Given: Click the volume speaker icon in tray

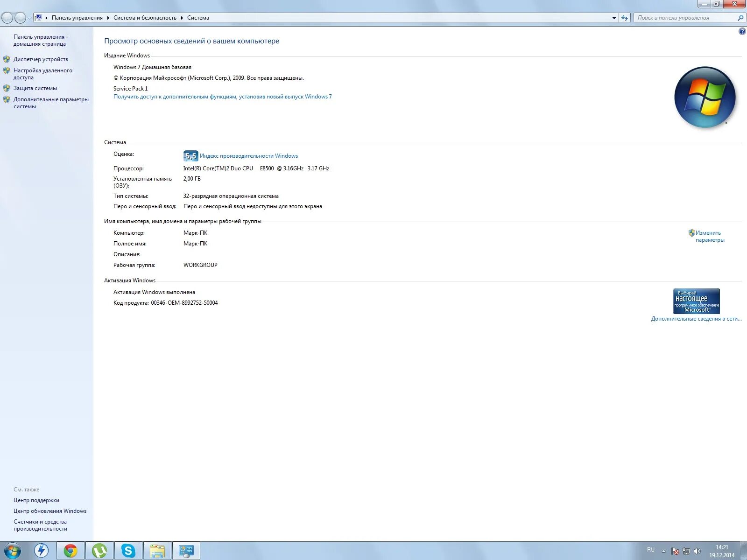Looking at the screenshot, I should [x=697, y=551].
